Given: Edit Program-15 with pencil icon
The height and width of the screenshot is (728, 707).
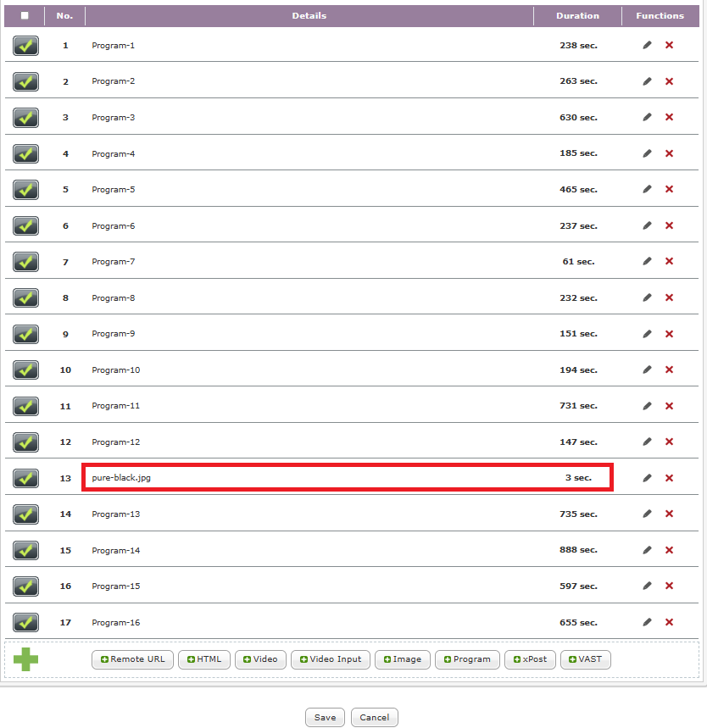Looking at the screenshot, I should 647,586.
